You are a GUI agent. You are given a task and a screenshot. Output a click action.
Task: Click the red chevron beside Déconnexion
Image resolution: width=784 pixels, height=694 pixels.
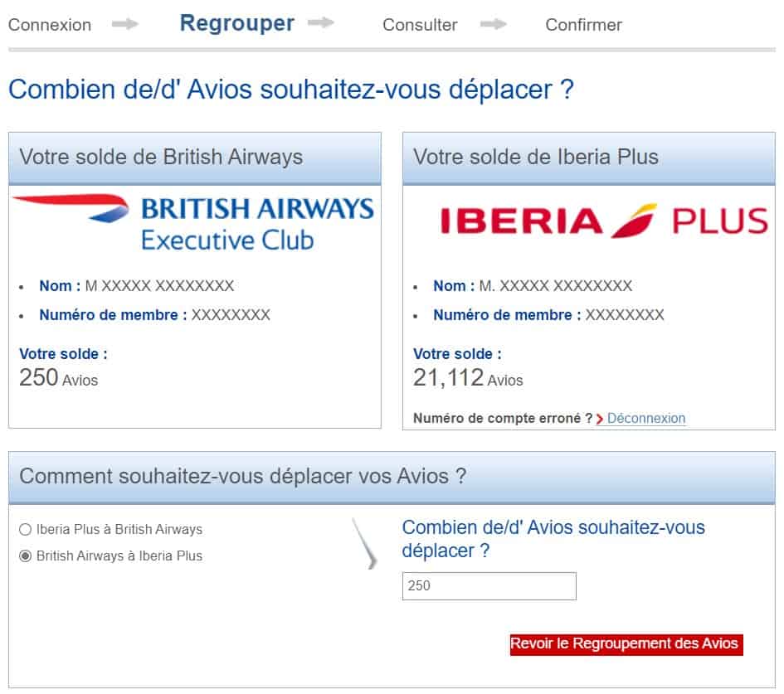click(600, 419)
